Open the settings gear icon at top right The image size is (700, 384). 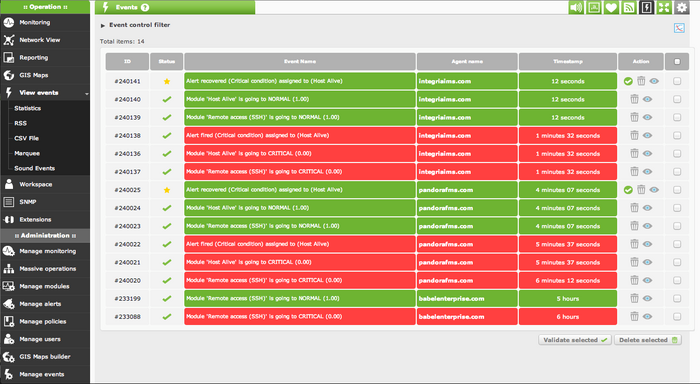click(x=681, y=7)
